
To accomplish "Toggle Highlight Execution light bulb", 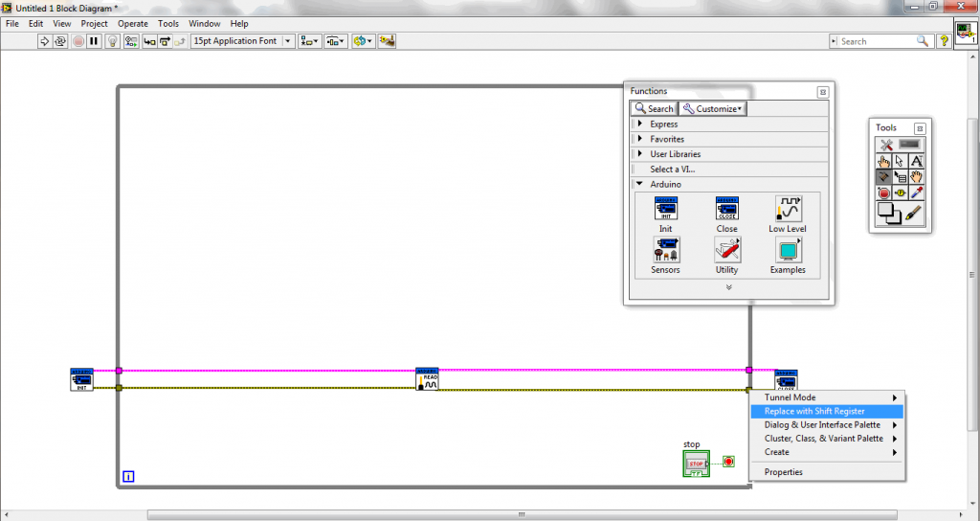I will [x=113, y=41].
